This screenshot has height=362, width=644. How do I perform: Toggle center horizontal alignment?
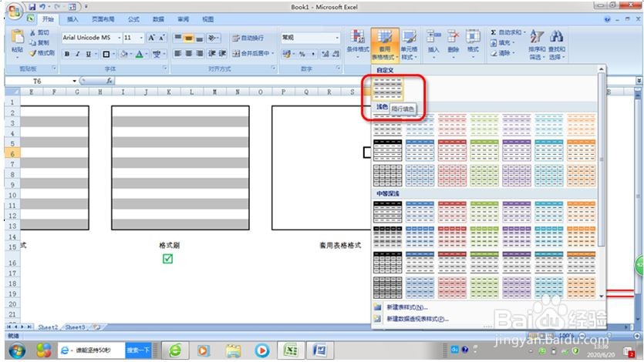tap(188, 53)
